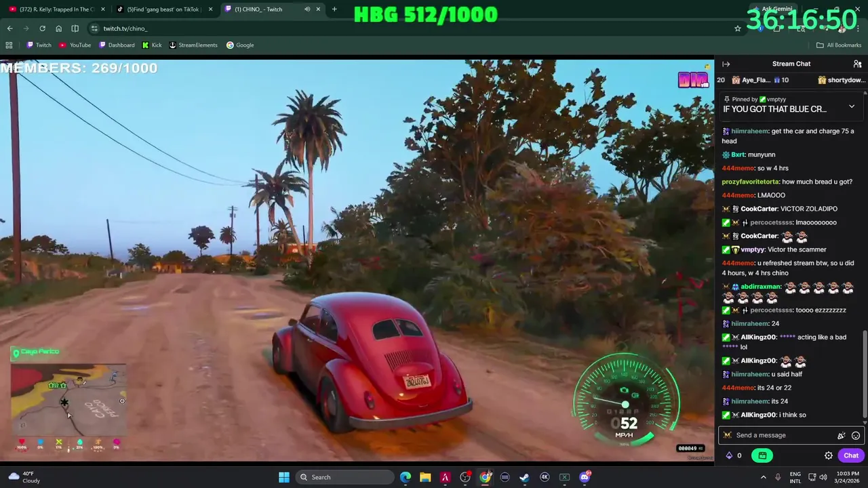The height and width of the screenshot is (488, 868).
Task: Click username hiimraheem on 'its 24' message
Action: tap(749, 401)
